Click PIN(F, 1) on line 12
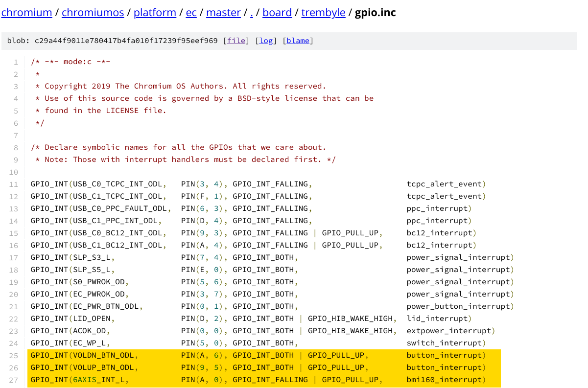This screenshot has height=388, width=588. pos(202,196)
